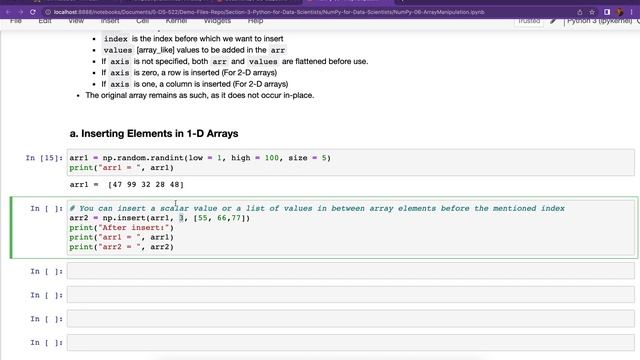Viewport: 640px width, 360px height.
Task: Click the highlighted index 3 in np.insert call
Action: pos(181,218)
